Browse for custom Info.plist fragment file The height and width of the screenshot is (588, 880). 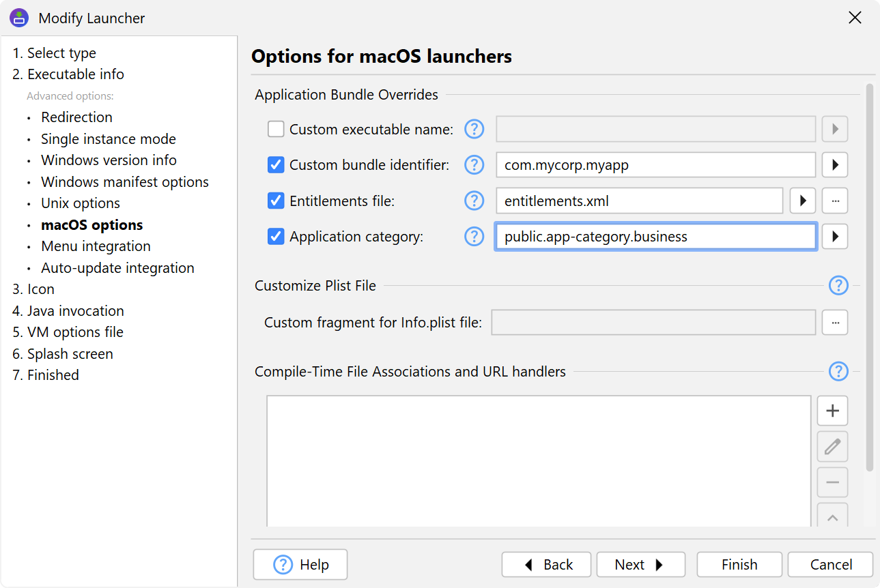pyautogui.click(x=834, y=323)
